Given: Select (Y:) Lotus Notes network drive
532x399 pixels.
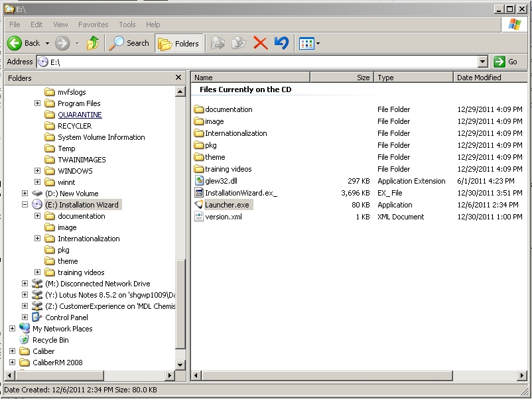Looking at the screenshot, I should (110, 295).
